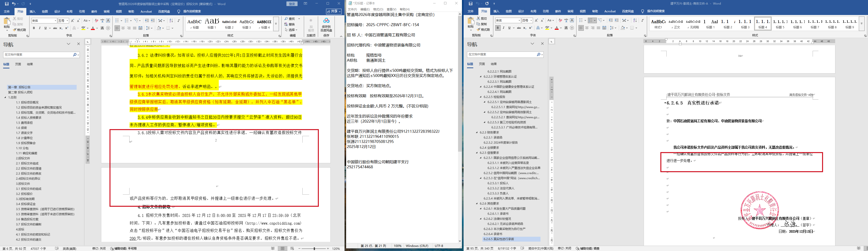868x251 pixels.
Task: Go to 6.2.4 业绩要求 in right navigation
Action: (489, 148)
